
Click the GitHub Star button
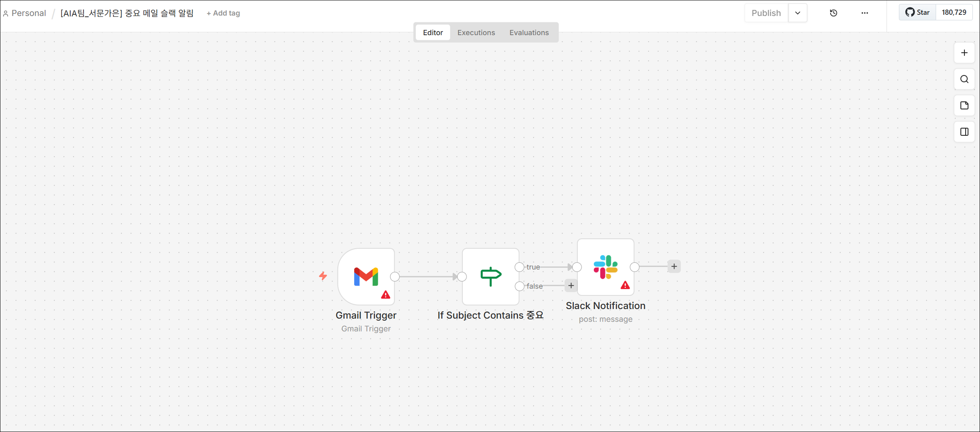click(918, 12)
